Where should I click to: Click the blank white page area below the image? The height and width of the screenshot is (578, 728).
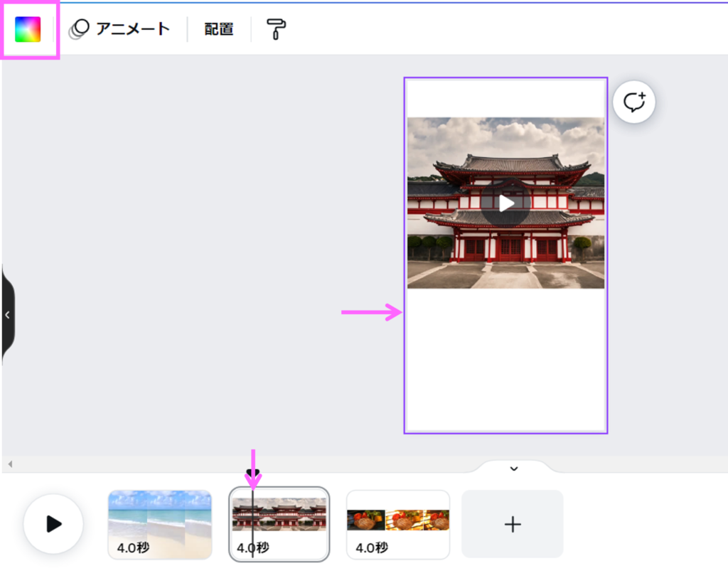(x=505, y=363)
